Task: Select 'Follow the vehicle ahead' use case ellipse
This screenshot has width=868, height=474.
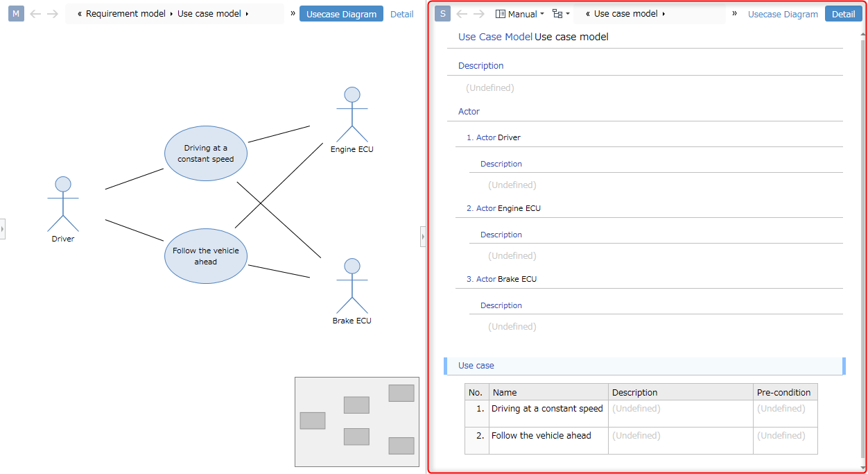Action: click(206, 256)
